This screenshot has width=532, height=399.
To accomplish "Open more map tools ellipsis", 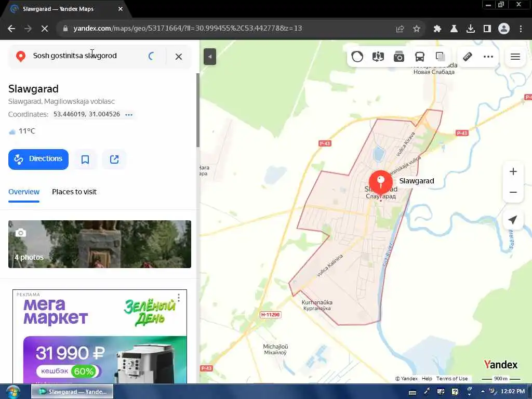I will click(x=488, y=57).
